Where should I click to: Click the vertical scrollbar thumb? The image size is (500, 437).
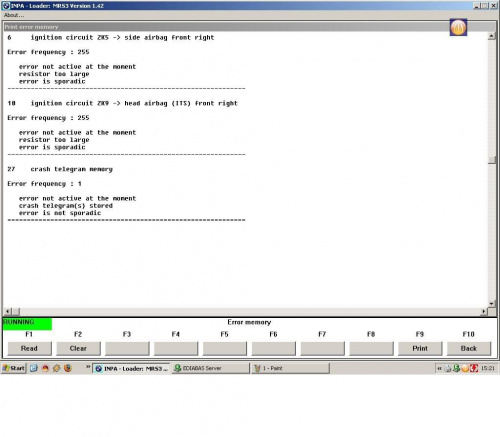pyautogui.click(x=492, y=160)
